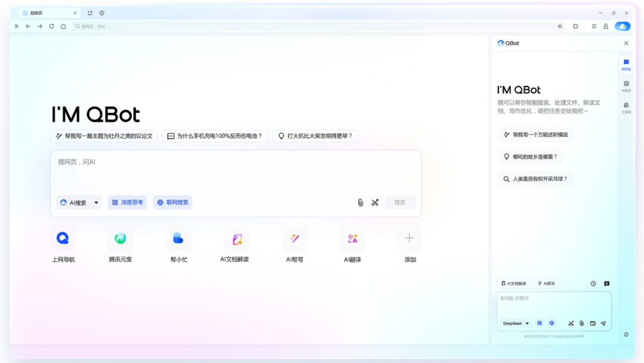Reload the page with the refresh icon

pos(52,26)
